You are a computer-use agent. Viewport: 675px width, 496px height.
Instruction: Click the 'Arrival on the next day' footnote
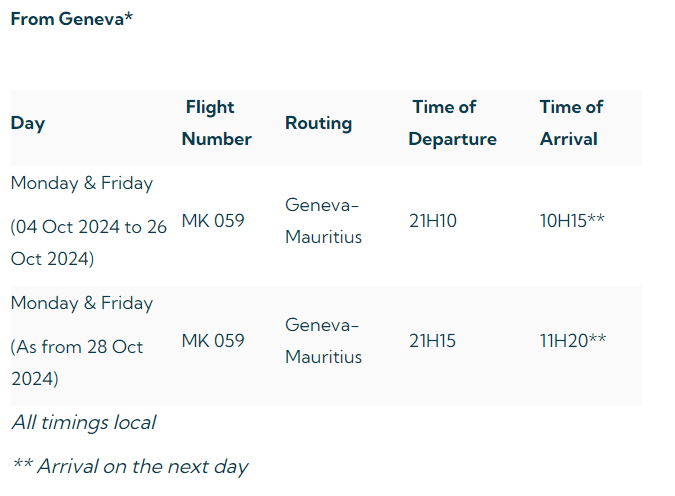[130, 466]
